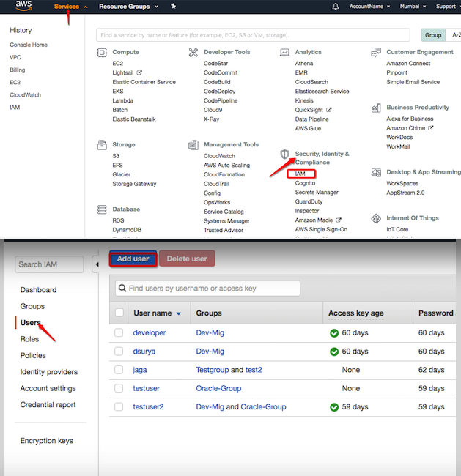Image resolution: width=461 pixels, height=476 pixels.
Task: Expand the Resource Groups dropdown
Action: (x=128, y=7)
